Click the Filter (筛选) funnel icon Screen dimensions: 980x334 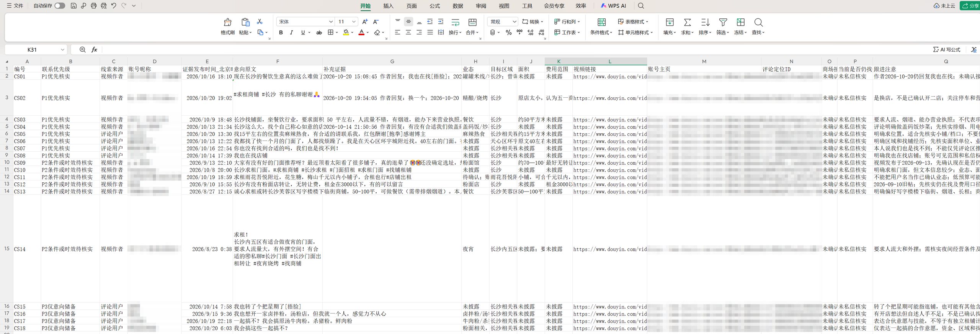723,22
